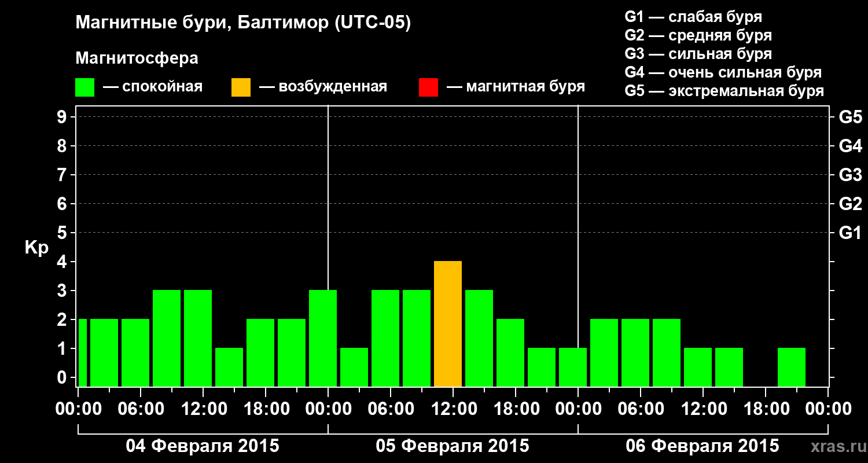Click the chart title 'Магнитные бури, Балтимор (UTC-05)'
This screenshot has width=868, height=463.
tap(243, 24)
